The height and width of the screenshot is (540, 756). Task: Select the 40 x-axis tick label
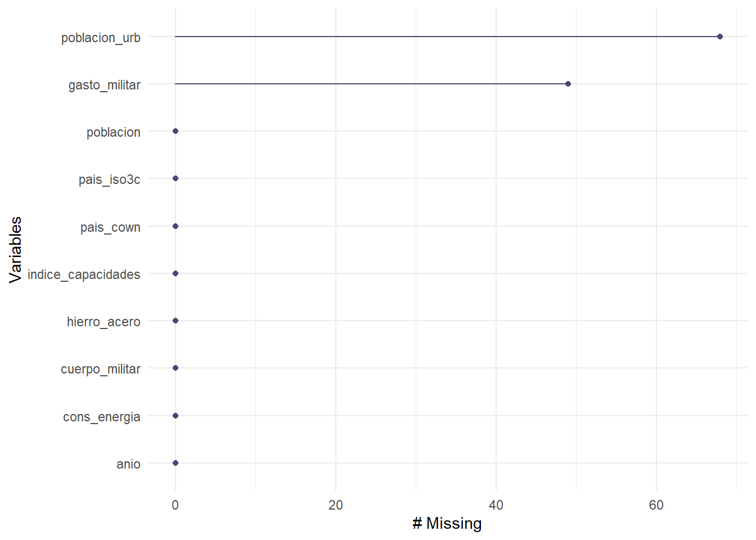click(496, 505)
